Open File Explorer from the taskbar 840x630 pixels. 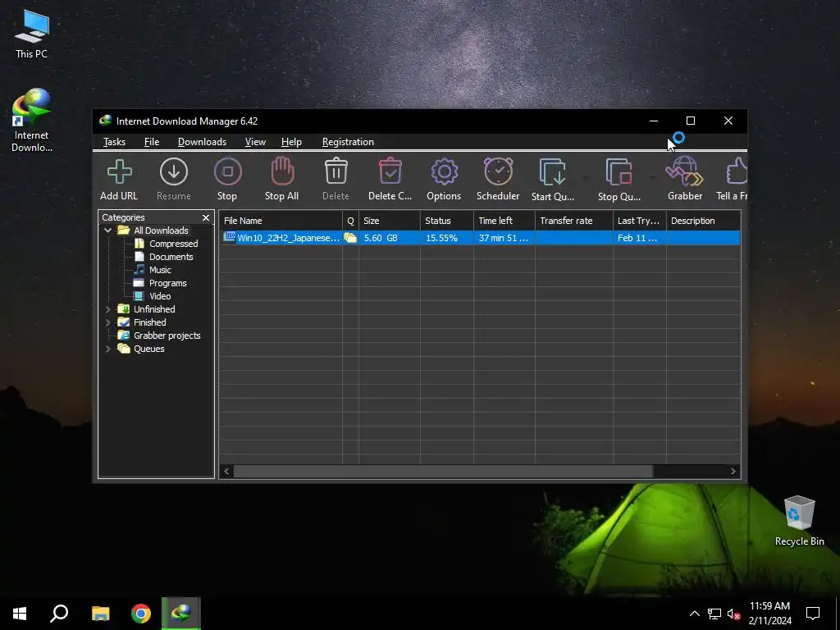tap(100, 614)
